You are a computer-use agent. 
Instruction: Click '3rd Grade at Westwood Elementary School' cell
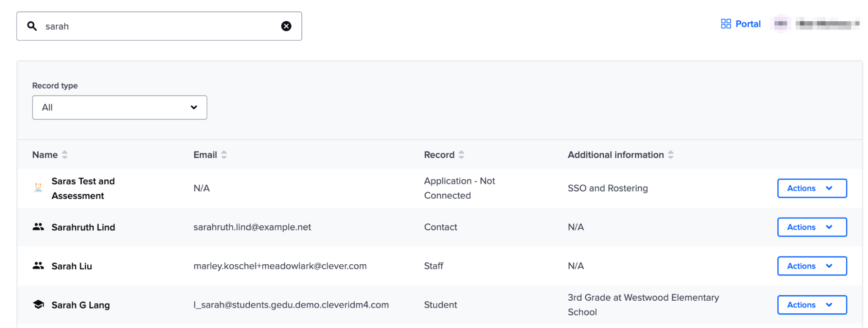tap(643, 305)
